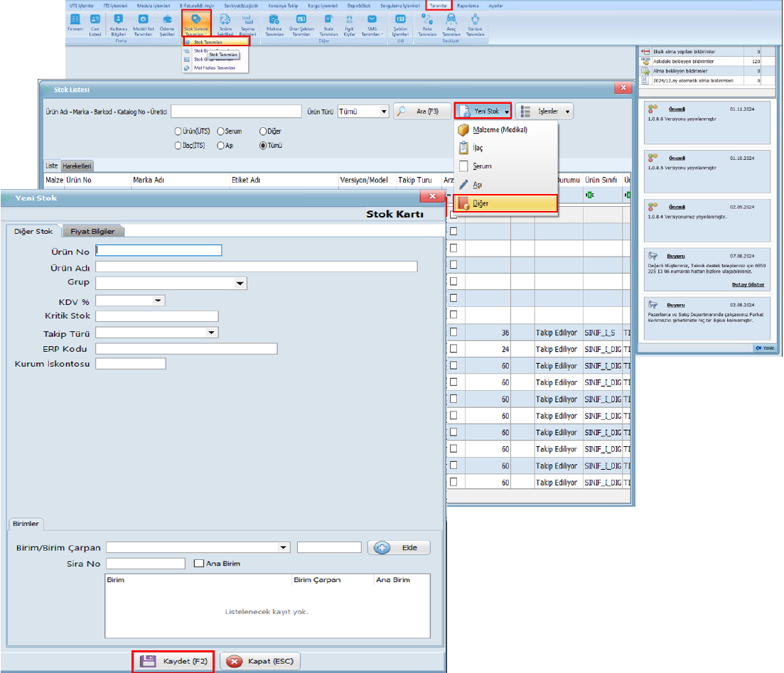Switch to the Fiyat Bilgileri tab

(93, 231)
